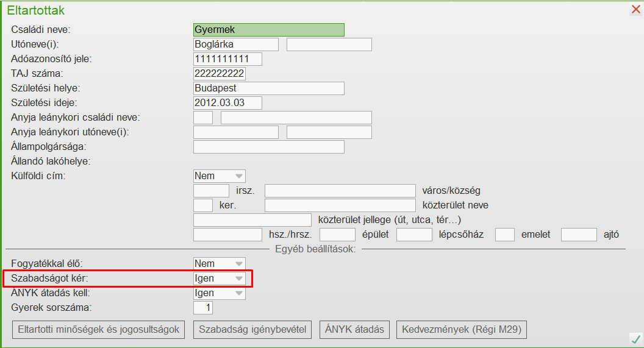Click the épület field
The width and height of the screenshot is (644, 348).
[x=337, y=235]
